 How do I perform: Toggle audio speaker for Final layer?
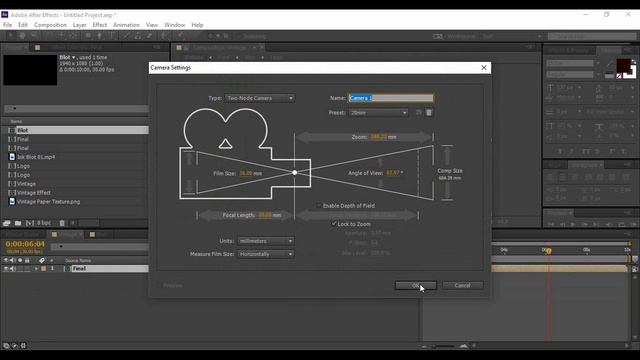pyautogui.click(x=13, y=269)
